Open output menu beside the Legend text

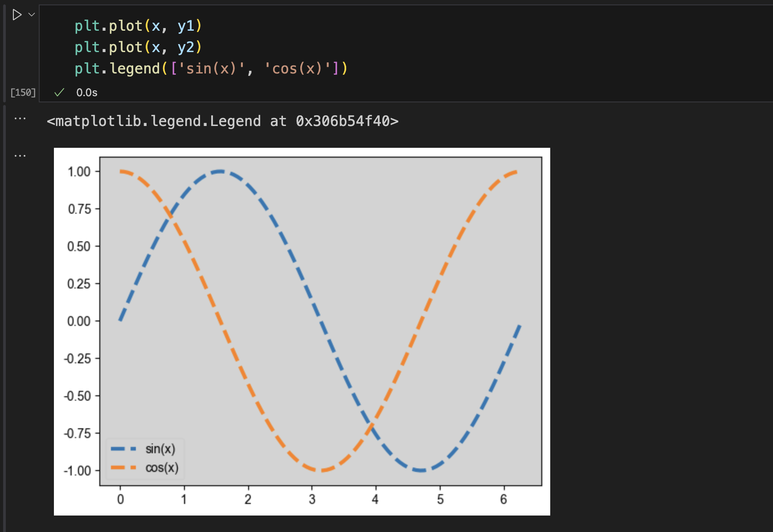20,119
